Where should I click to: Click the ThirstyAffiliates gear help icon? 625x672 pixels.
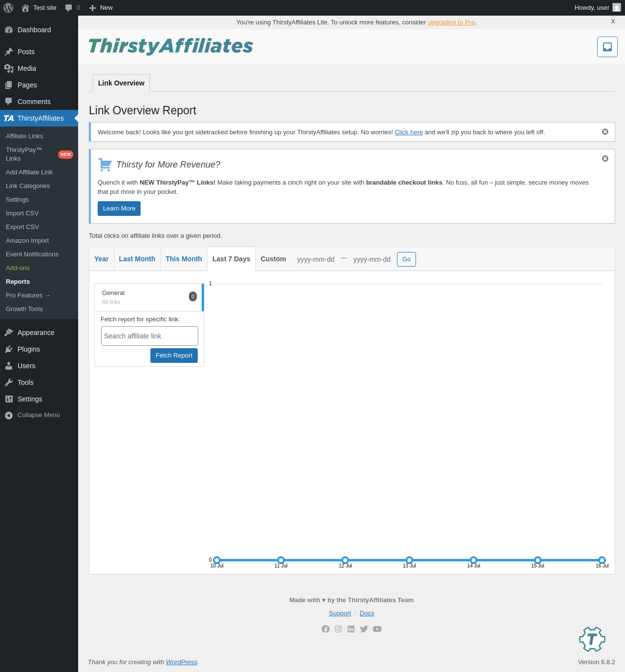(x=592, y=639)
